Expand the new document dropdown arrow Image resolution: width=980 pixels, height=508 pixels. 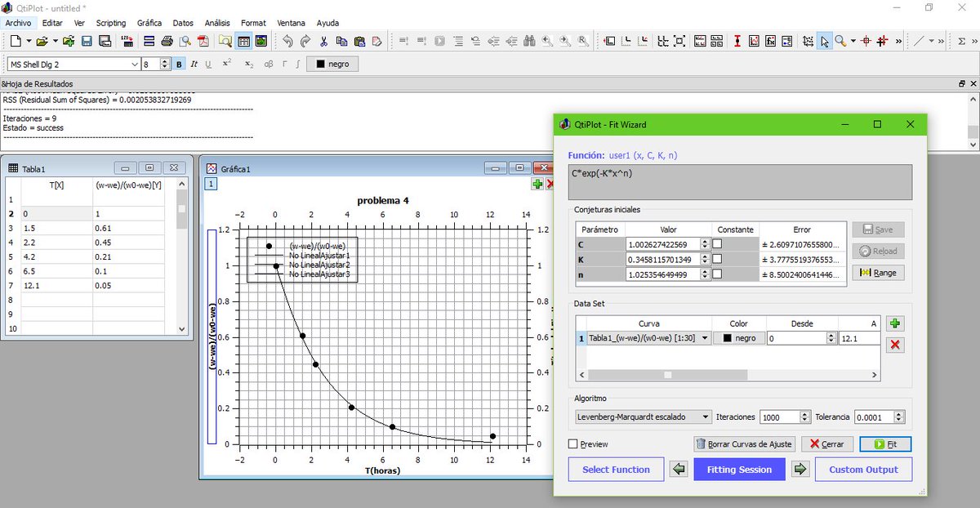tap(29, 41)
